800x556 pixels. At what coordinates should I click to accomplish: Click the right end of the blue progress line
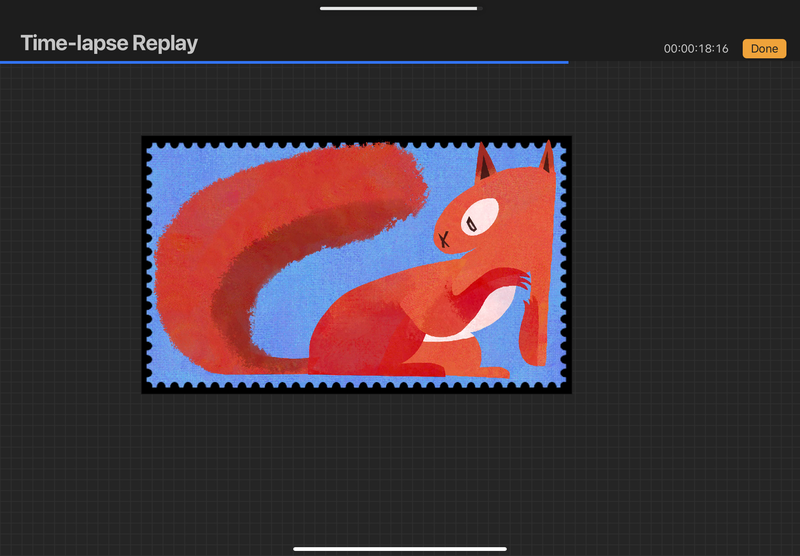[x=566, y=62]
